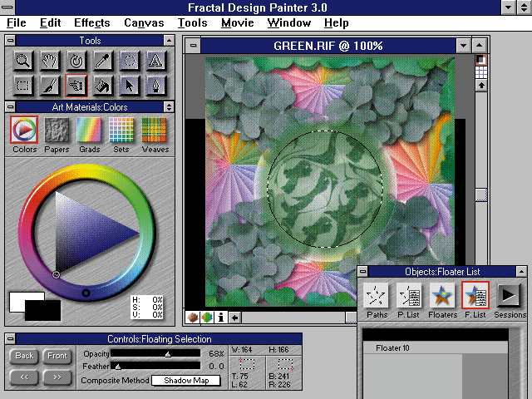Toggle the grid overlay icon on canvas
Viewport: 532px width, 399px height.
coord(480,72)
